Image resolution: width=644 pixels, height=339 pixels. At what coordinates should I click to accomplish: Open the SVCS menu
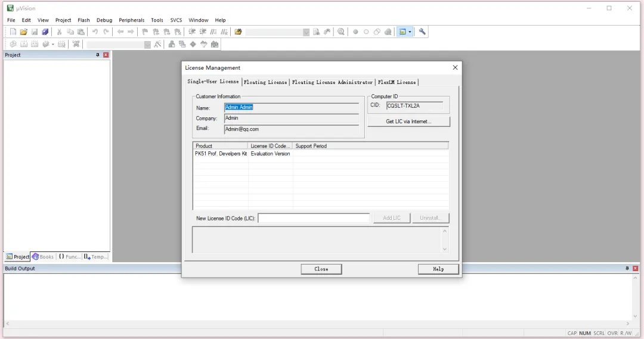pyautogui.click(x=176, y=20)
